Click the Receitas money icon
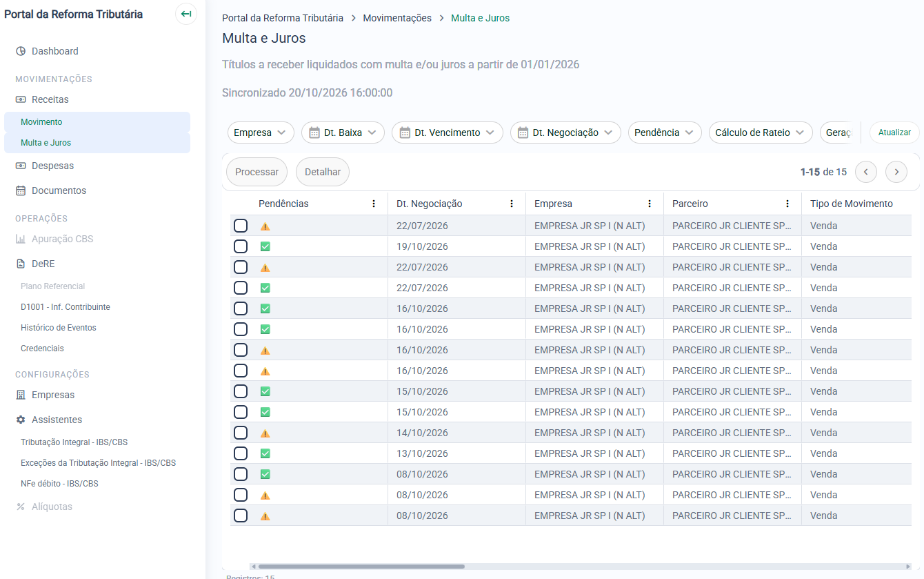This screenshot has height=579, width=924. coord(21,99)
